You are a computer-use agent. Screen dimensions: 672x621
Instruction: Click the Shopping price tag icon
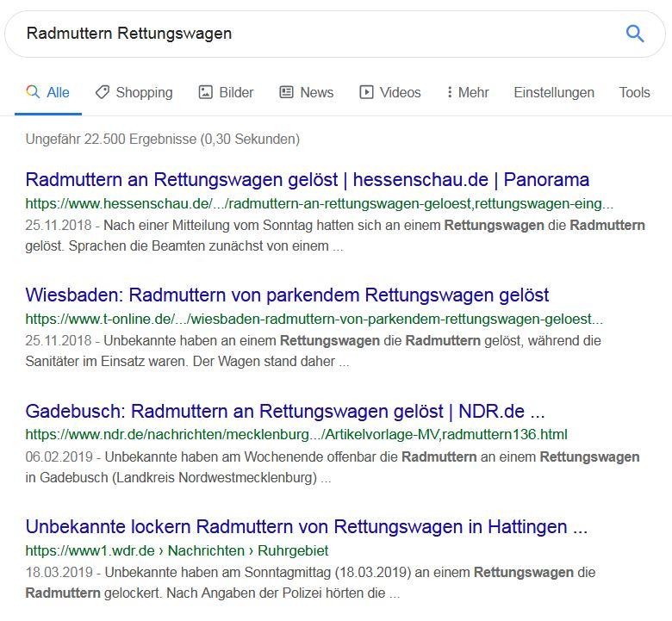(102, 91)
